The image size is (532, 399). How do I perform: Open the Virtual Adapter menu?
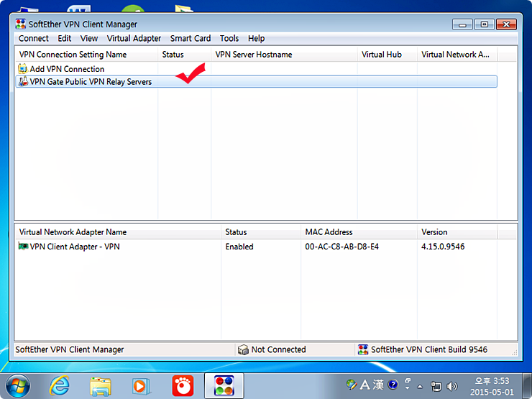tap(134, 38)
